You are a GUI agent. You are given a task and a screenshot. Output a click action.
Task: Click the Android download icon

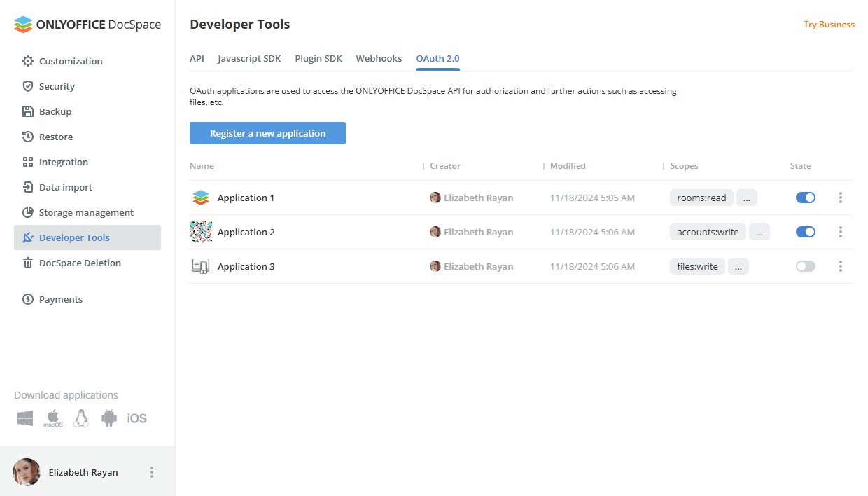coord(109,418)
